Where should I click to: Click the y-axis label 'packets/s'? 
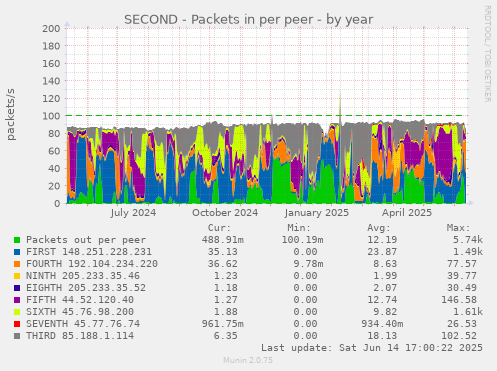coord(11,114)
